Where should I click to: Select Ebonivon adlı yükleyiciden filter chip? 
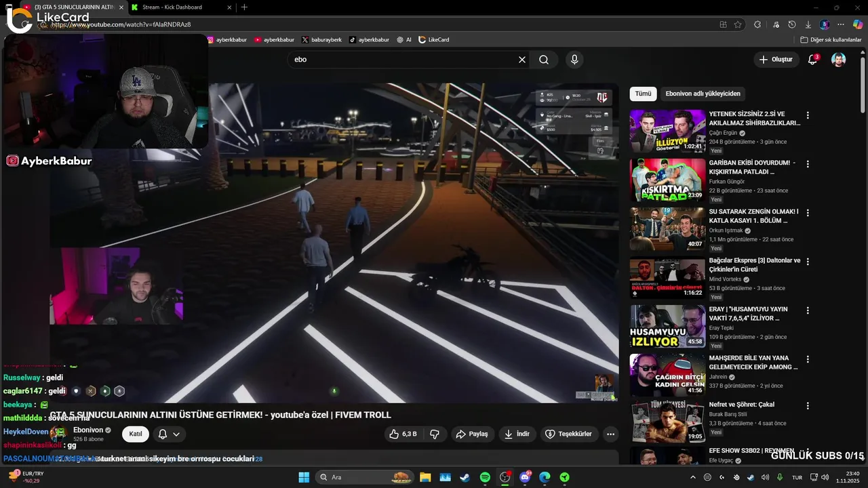[x=703, y=94]
